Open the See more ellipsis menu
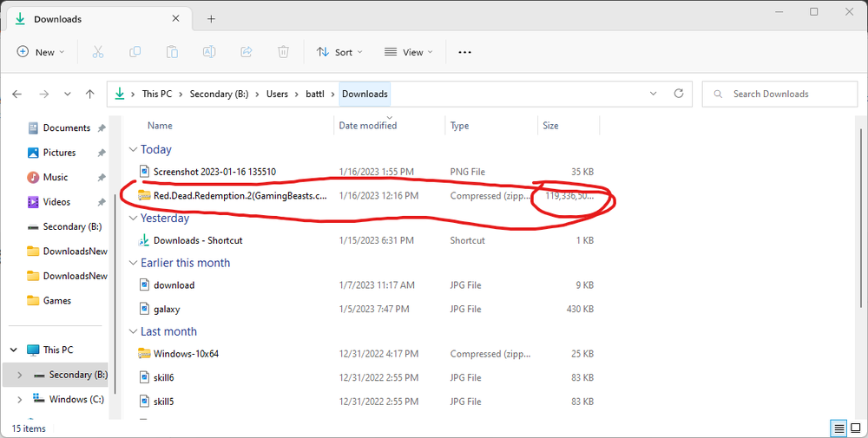The width and height of the screenshot is (868, 438). tap(465, 52)
